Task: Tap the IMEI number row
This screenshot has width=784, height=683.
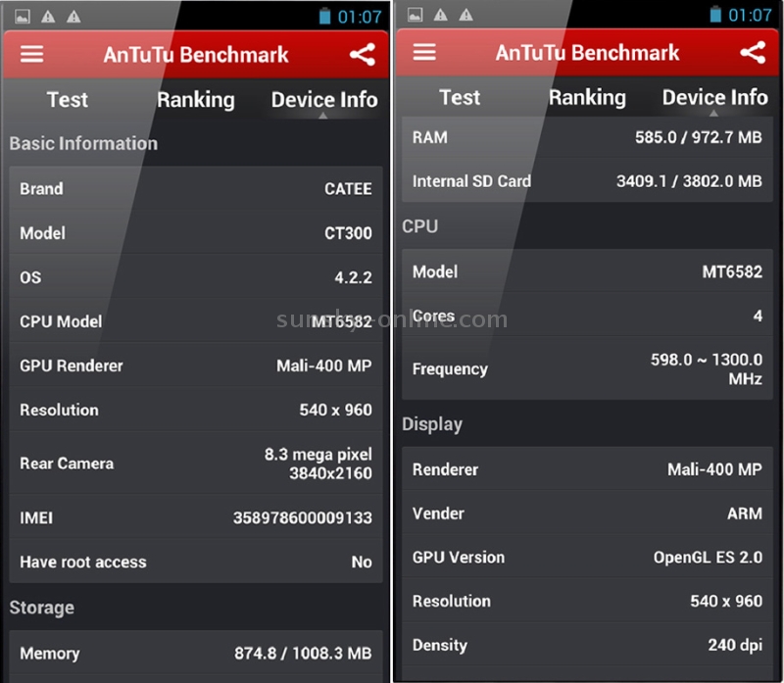Action: click(195, 517)
